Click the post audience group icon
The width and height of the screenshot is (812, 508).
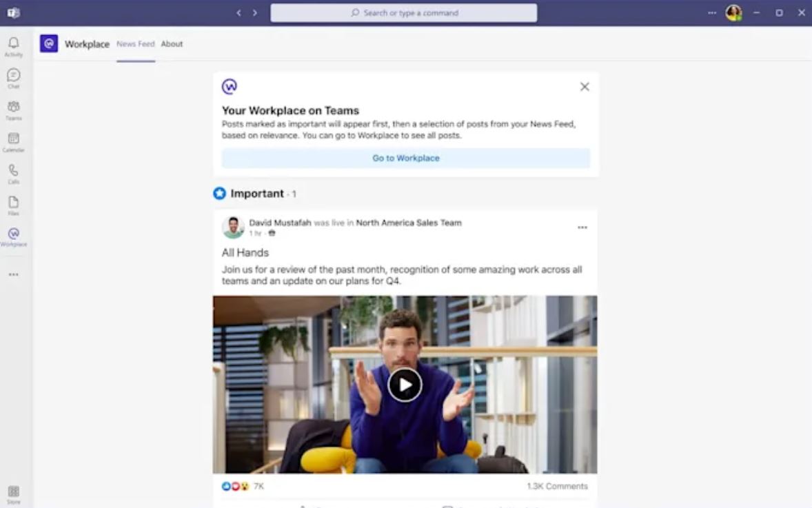272,234
